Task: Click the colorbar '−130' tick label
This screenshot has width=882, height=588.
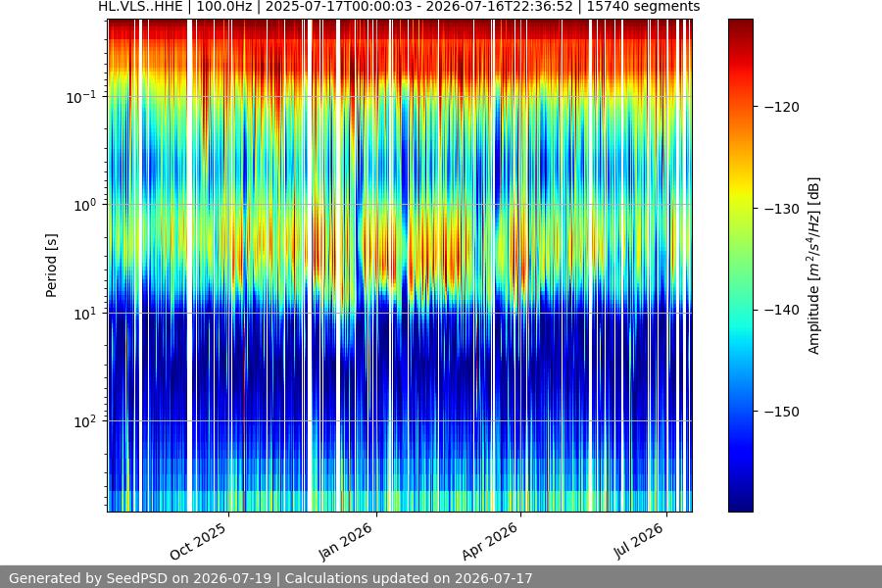Action: tap(782, 209)
